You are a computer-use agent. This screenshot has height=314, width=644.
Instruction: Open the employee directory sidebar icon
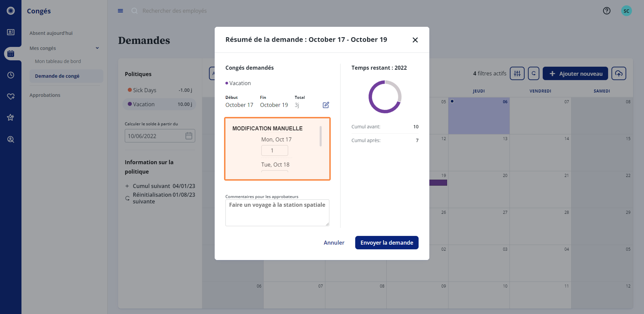point(11,32)
